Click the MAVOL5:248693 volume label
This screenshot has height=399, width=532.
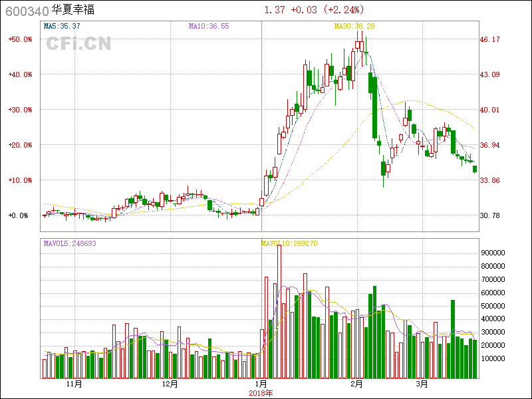[70, 243]
